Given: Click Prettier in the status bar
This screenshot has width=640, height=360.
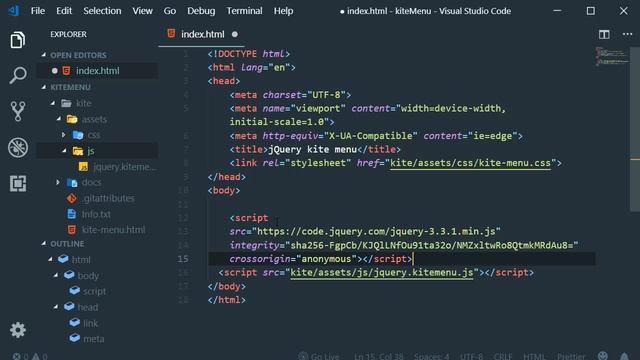Looking at the screenshot, I should pos(571,356).
